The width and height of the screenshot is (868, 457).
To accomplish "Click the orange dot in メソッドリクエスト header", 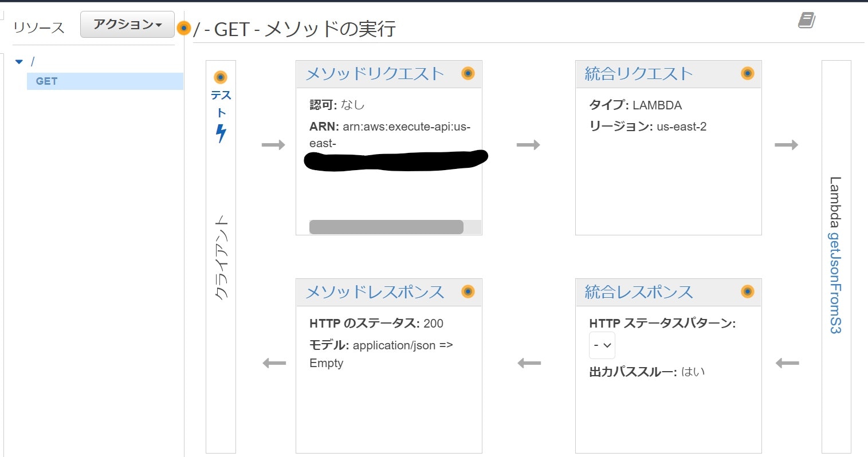I will (x=468, y=73).
